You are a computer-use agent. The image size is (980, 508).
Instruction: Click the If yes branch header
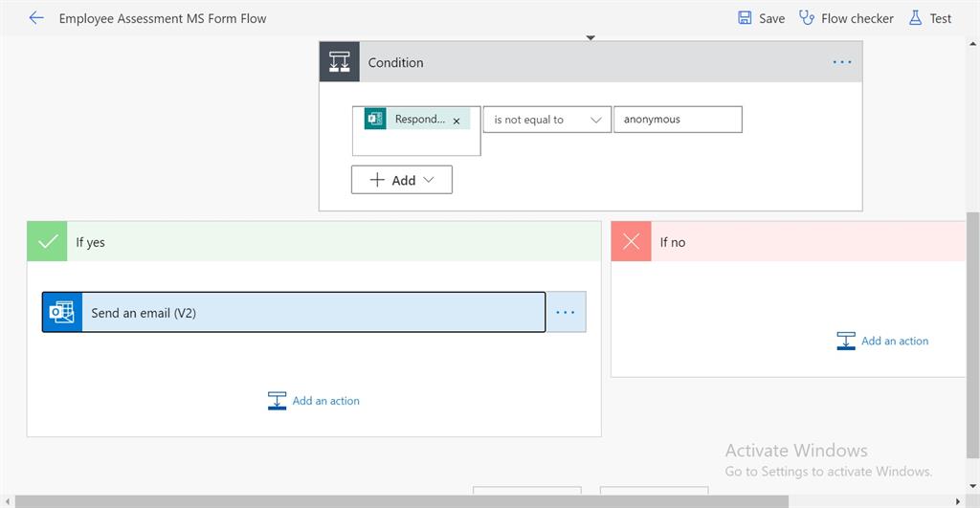314,241
